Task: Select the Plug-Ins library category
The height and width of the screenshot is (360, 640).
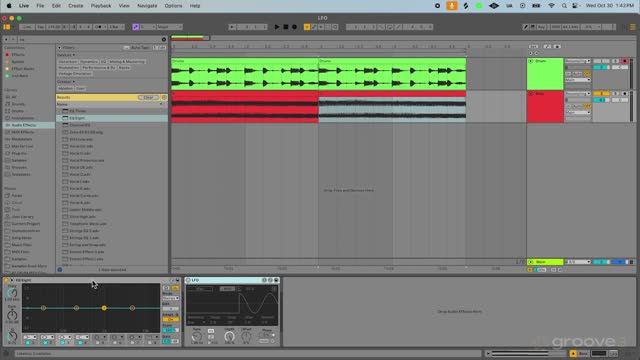Action: pos(19,153)
